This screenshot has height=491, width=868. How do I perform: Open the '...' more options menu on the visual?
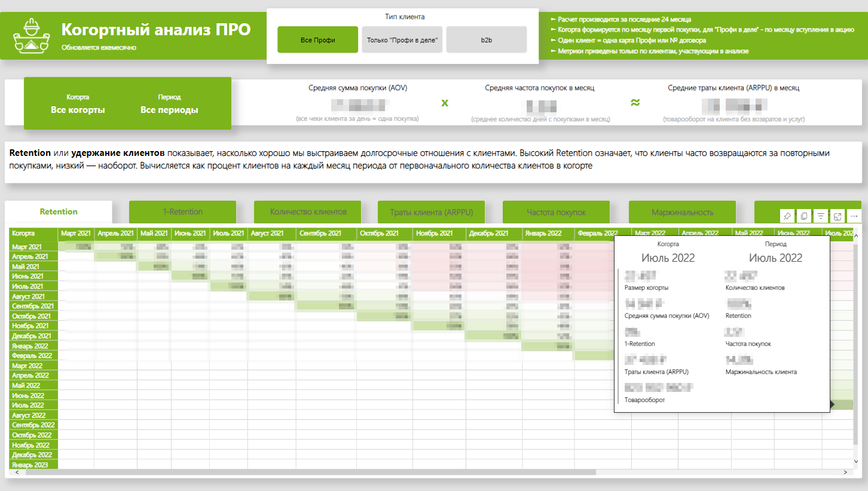854,216
